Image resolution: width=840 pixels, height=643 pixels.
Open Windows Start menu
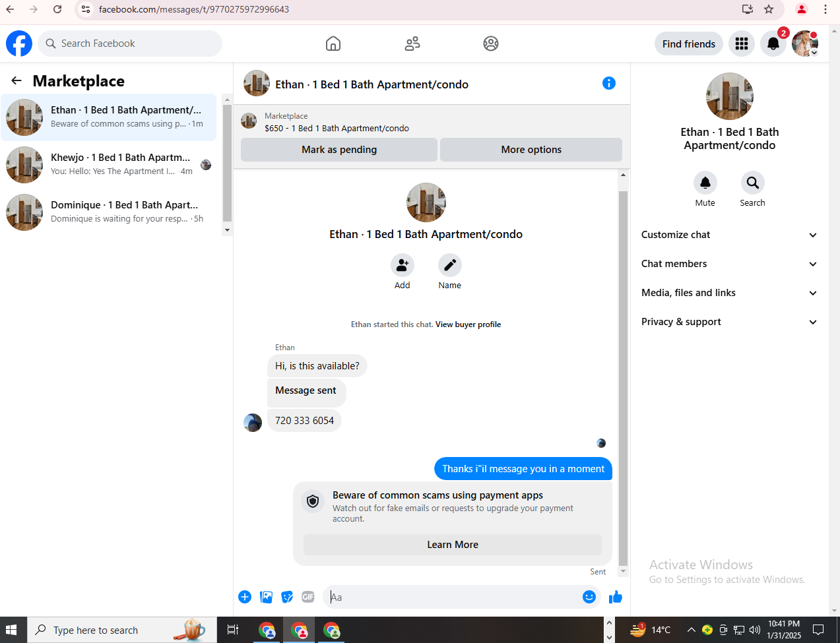(11, 630)
